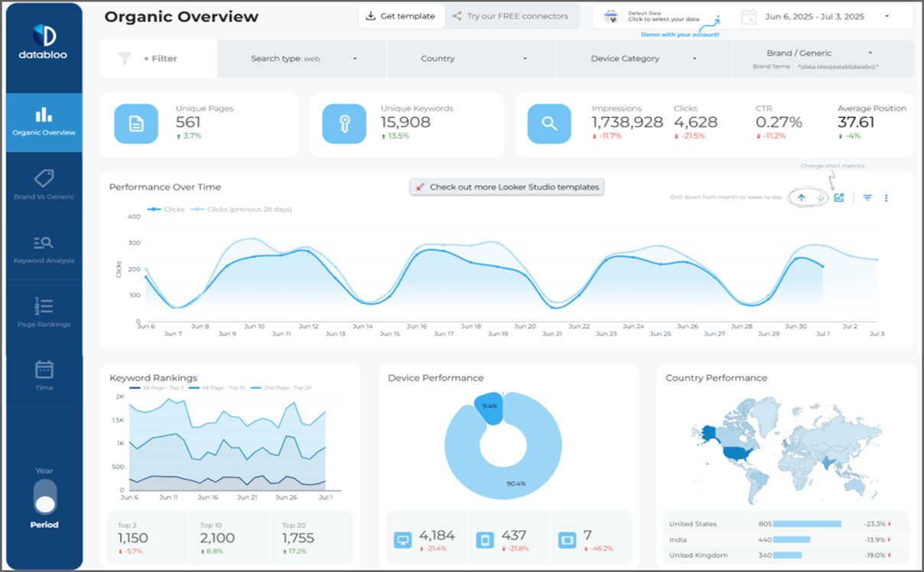The image size is (924, 572).
Task: Open the chart's three-dot options menu
Action: tap(887, 197)
